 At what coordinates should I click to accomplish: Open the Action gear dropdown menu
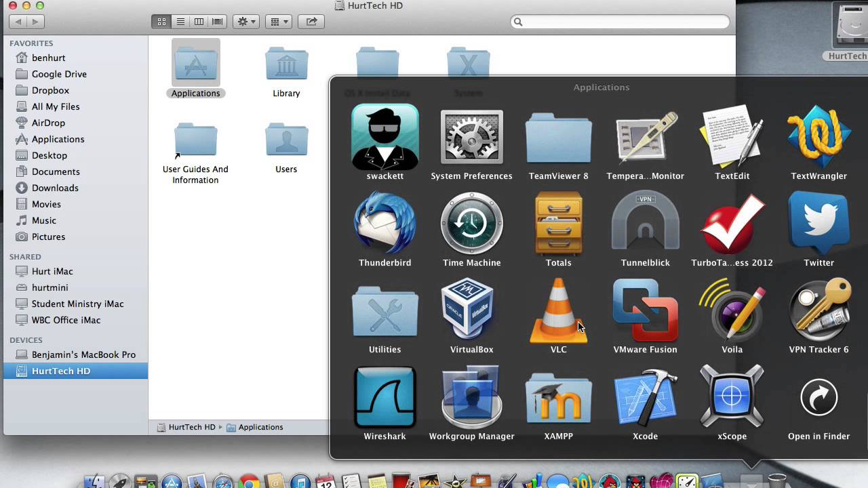point(245,22)
